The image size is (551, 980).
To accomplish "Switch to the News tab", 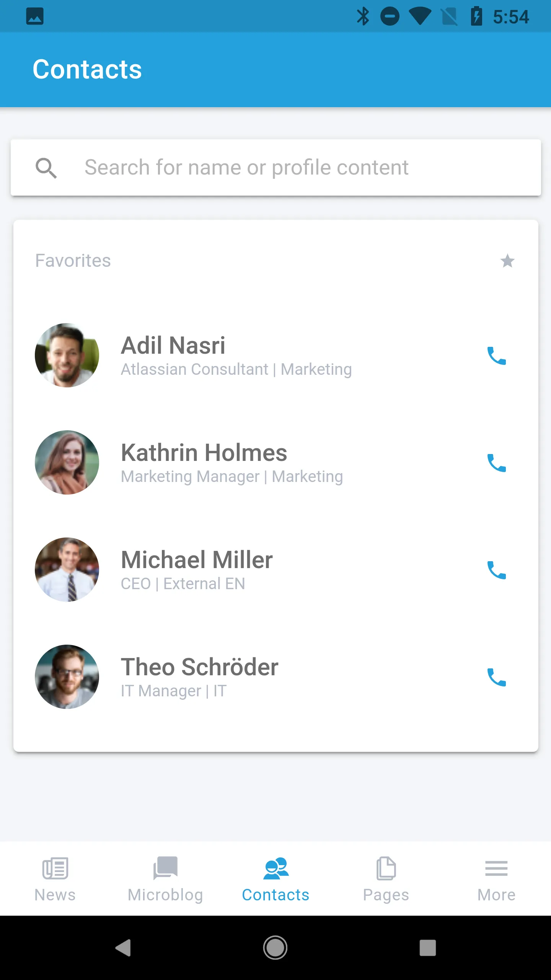I will [55, 879].
